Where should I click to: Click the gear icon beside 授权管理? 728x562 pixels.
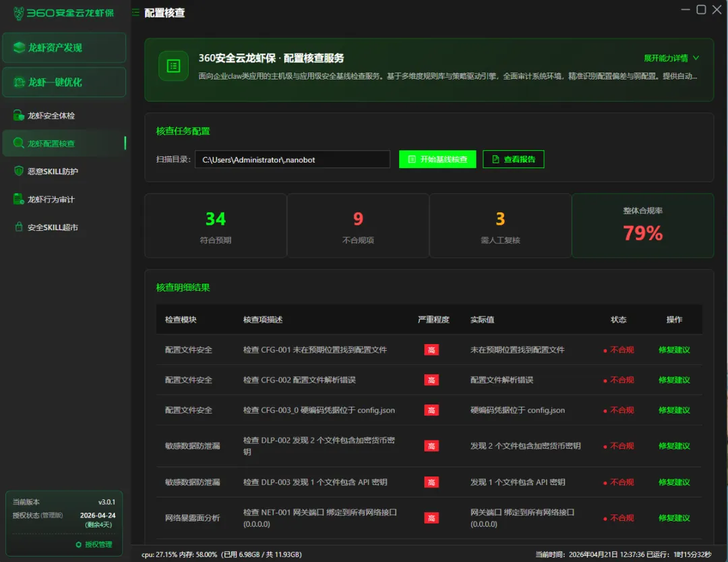pos(78,545)
